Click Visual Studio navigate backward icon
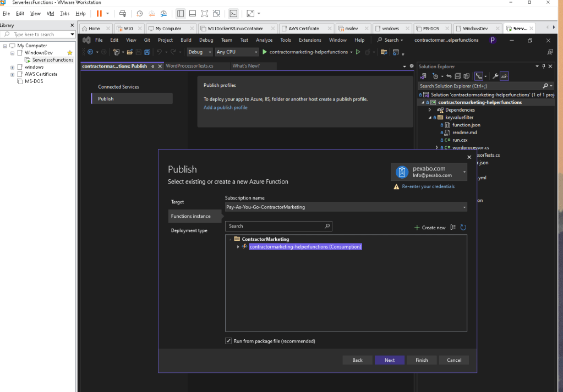The image size is (563, 392). [x=90, y=52]
